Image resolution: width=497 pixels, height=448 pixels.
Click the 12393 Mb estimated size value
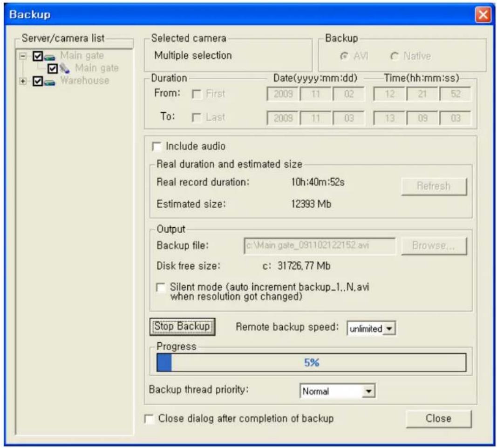311,204
